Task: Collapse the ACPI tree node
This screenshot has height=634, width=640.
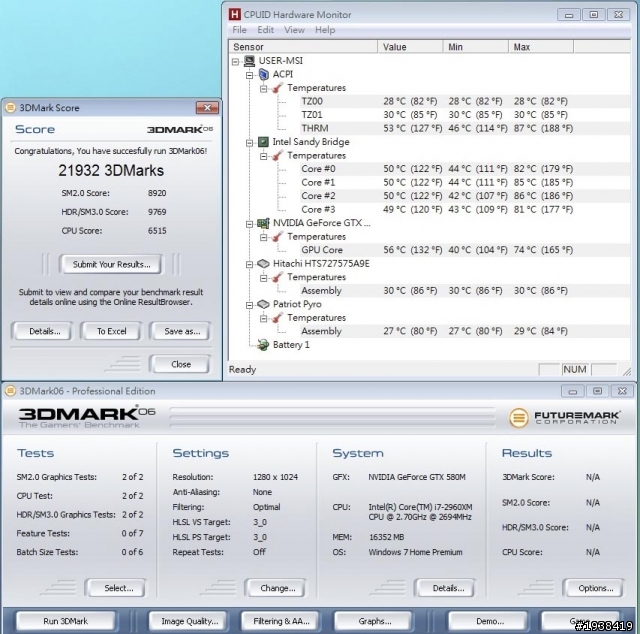Action: pyautogui.click(x=249, y=75)
